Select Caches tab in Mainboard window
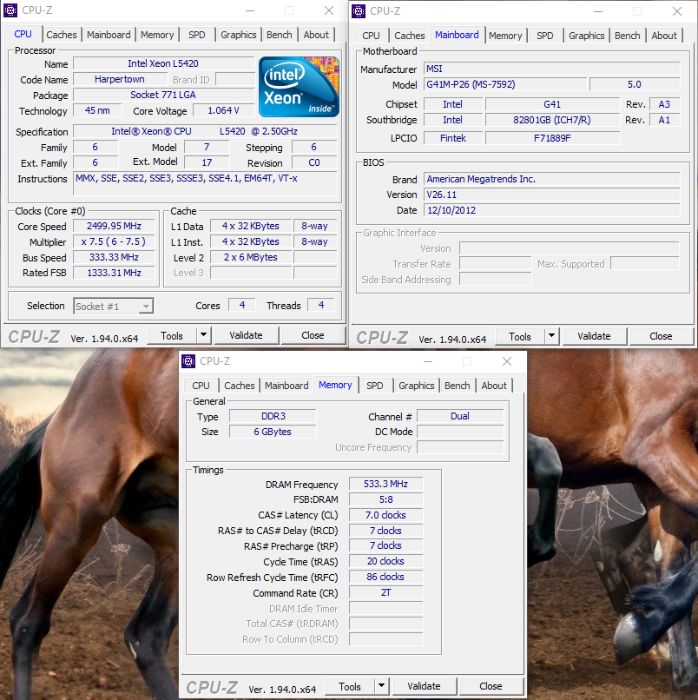Screen dimensions: 698x700 [409, 36]
